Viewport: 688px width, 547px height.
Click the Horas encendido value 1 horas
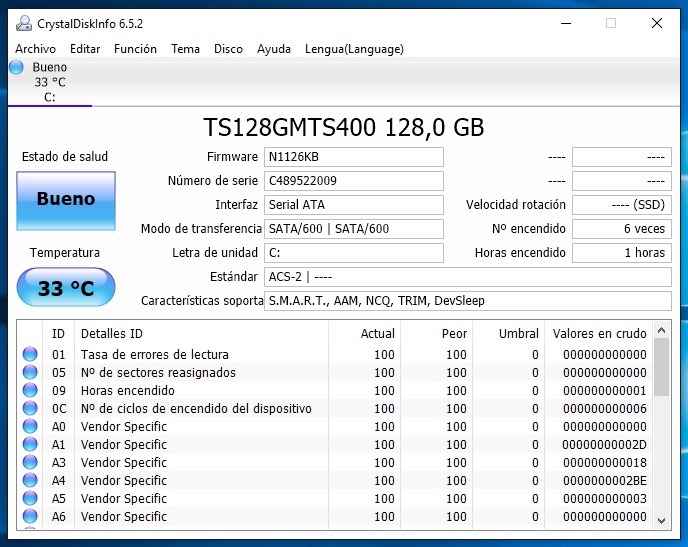click(622, 253)
